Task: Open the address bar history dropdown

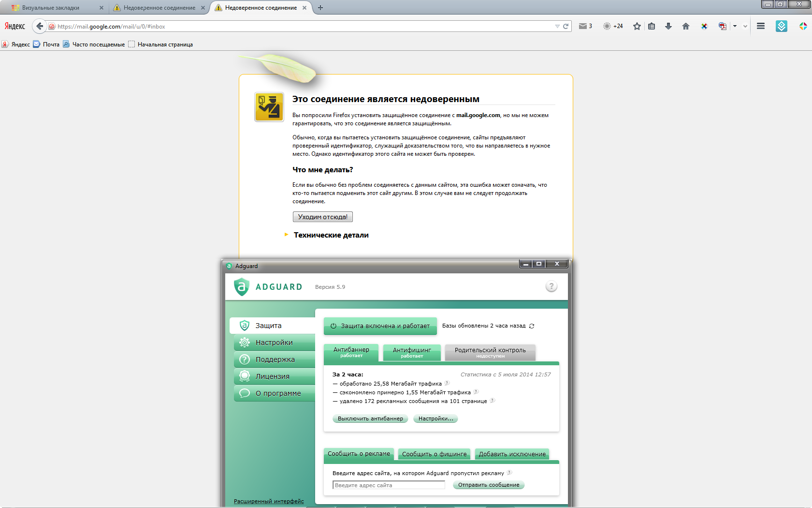Action: [557, 26]
